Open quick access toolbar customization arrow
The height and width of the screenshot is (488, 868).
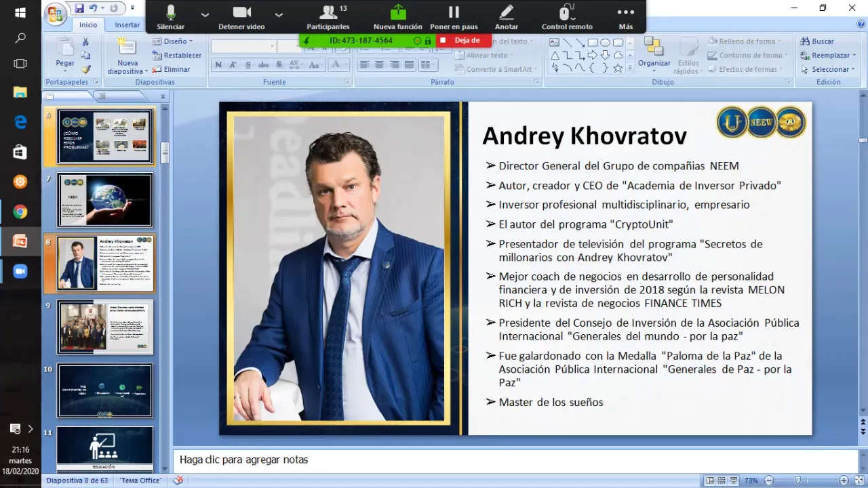[132, 8]
